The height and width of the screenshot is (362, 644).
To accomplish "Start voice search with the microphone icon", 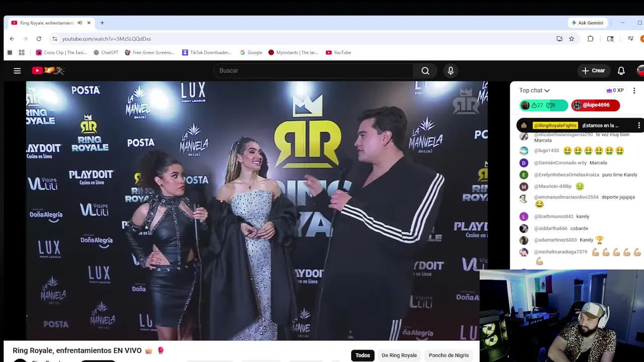I will coord(451,71).
